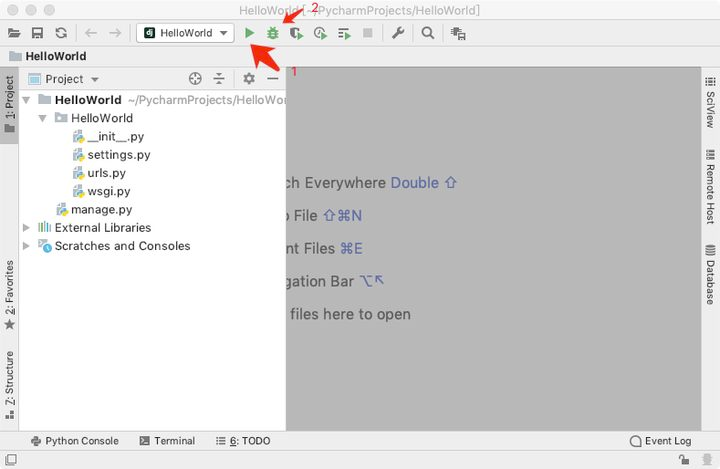Expand External Libraries node
The width and height of the screenshot is (720, 469).
pos(26,227)
